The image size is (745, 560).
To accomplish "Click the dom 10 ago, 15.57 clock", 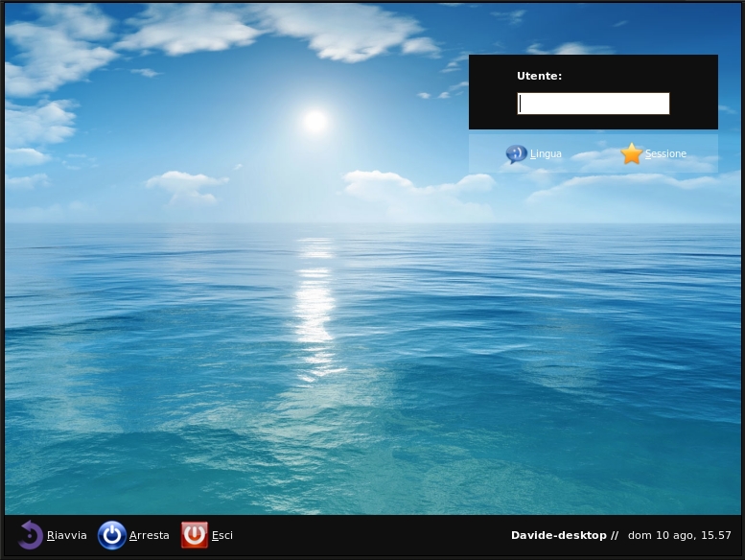I will tap(680, 535).
